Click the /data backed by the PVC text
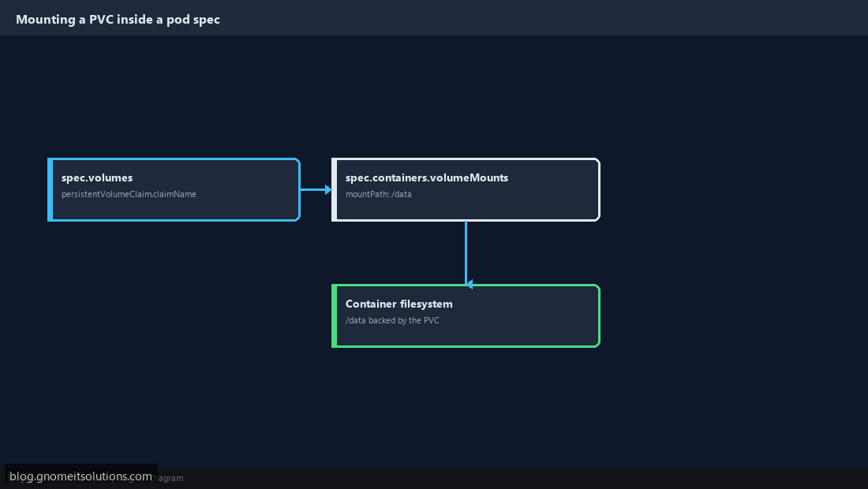 click(x=392, y=320)
